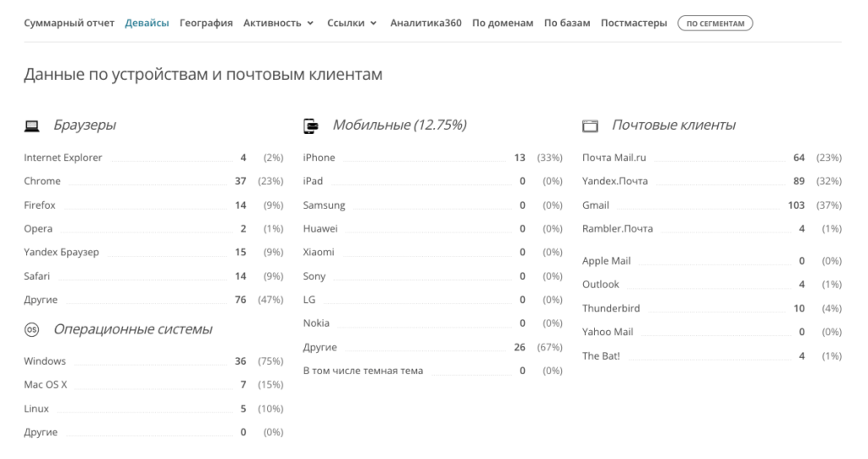Open the Аналитика360 tab
Viewport: 868px width, 459px height.
(x=426, y=23)
